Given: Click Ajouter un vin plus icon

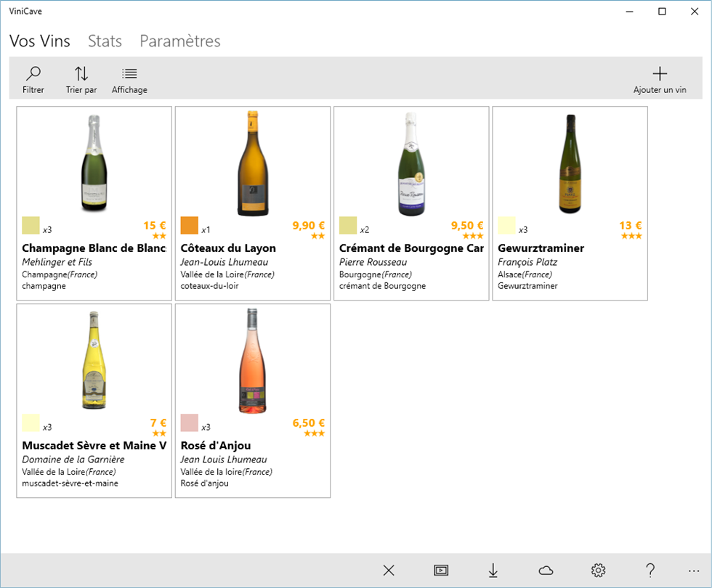Looking at the screenshot, I should point(659,74).
